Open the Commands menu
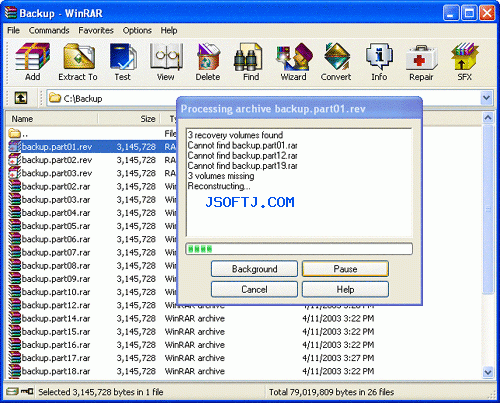 click(49, 30)
